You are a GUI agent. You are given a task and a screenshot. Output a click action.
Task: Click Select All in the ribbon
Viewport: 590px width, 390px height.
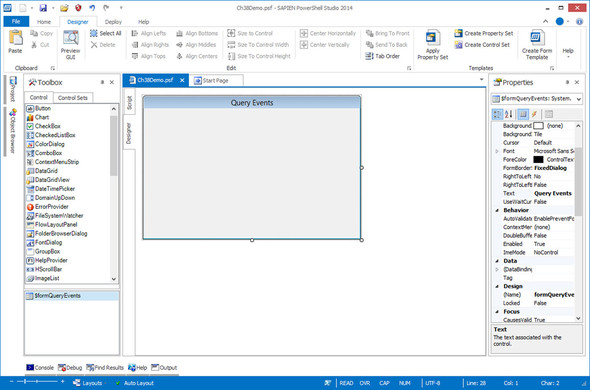click(x=106, y=34)
